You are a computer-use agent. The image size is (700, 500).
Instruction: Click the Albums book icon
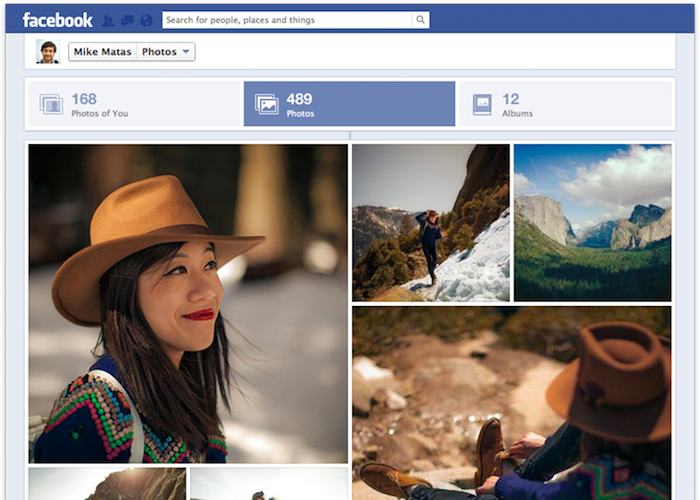pos(482,104)
